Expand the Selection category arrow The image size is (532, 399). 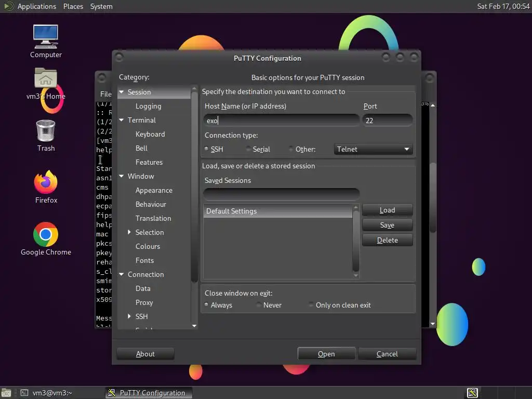pyautogui.click(x=129, y=232)
